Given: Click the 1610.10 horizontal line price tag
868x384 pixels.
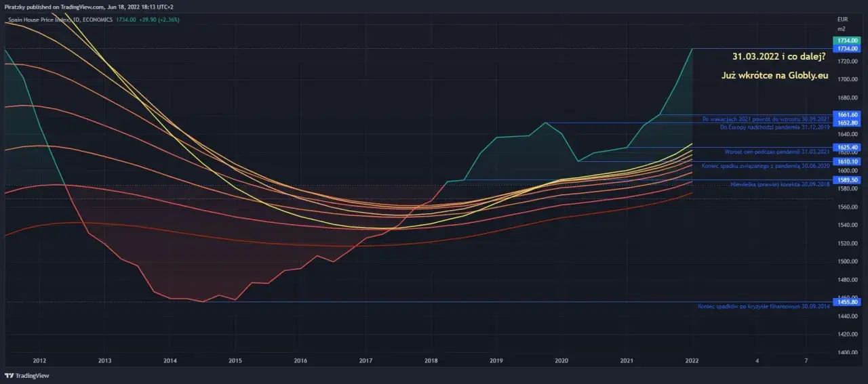Looking at the screenshot, I should (848, 161).
